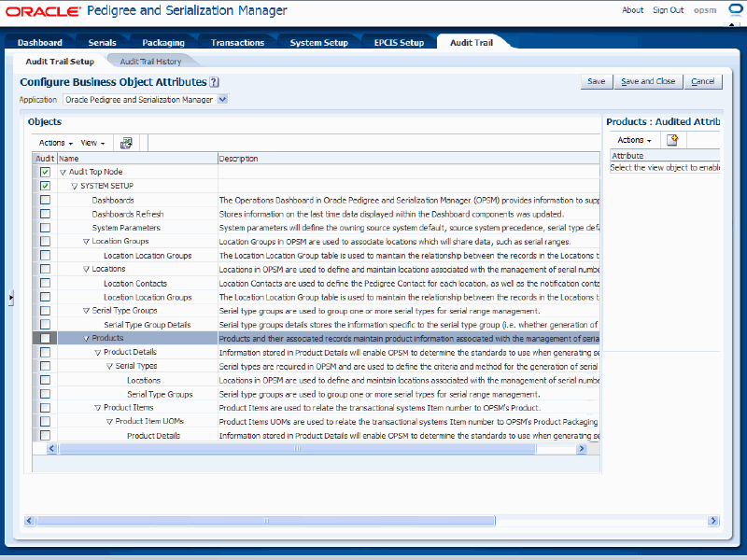The width and height of the screenshot is (747, 560).
Task: Click left arrow of bottom page scrollbar
Action: (x=30, y=521)
